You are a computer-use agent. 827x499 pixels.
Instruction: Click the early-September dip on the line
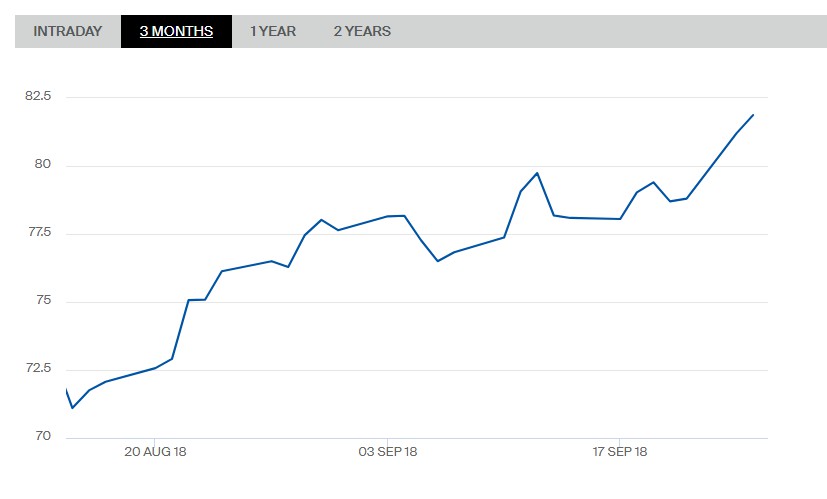[438, 261]
